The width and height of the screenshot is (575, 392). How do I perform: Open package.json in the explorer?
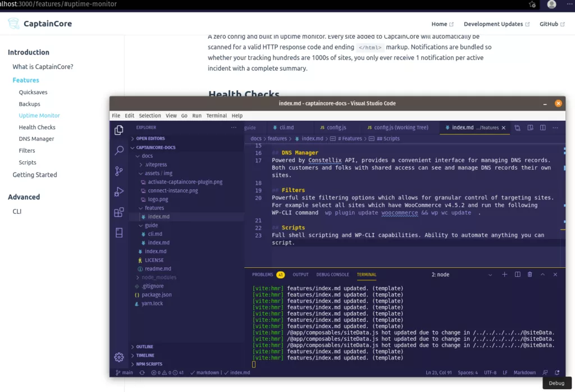click(157, 295)
